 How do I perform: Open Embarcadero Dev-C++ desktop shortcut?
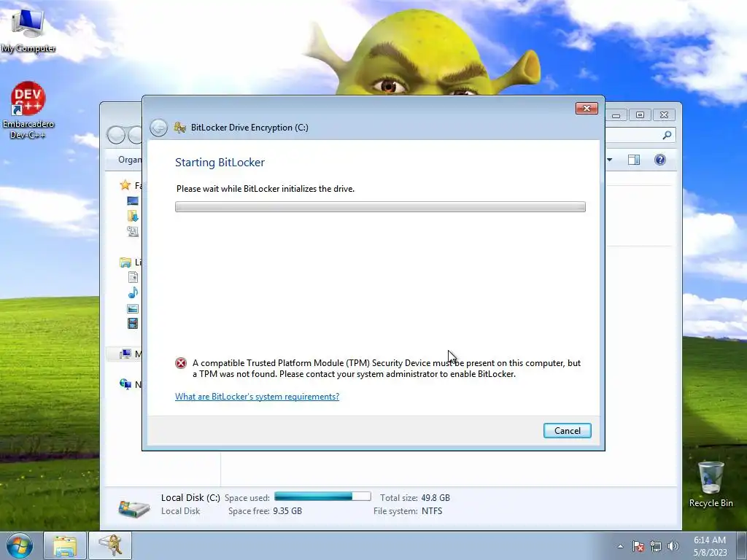pyautogui.click(x=28, y=111)
